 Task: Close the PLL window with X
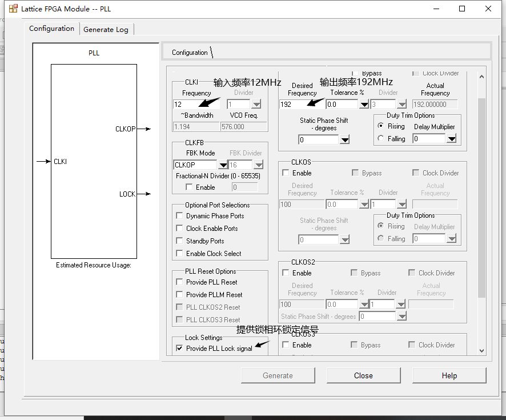[x=488, y=9]
